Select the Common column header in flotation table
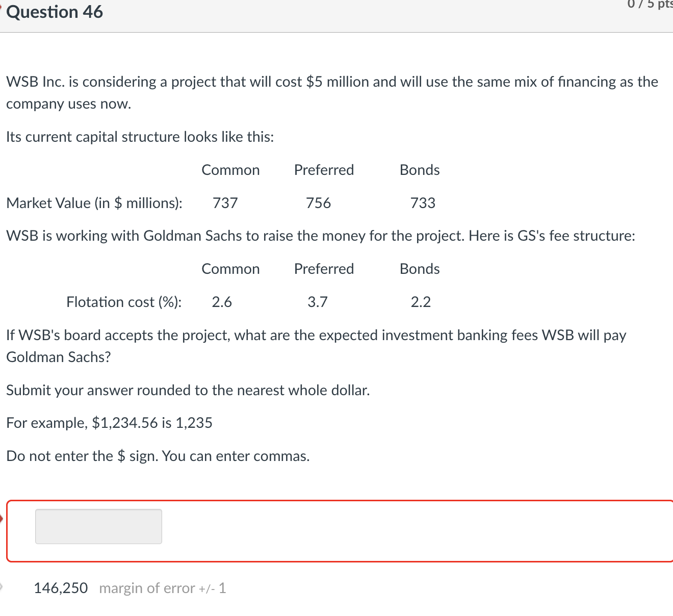 [x=230, y=269]
